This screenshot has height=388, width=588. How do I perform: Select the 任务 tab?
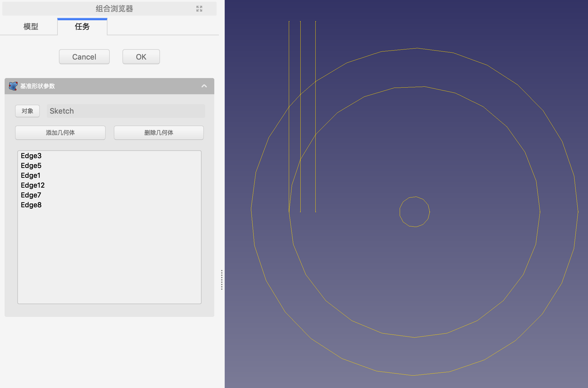point(82,27)
